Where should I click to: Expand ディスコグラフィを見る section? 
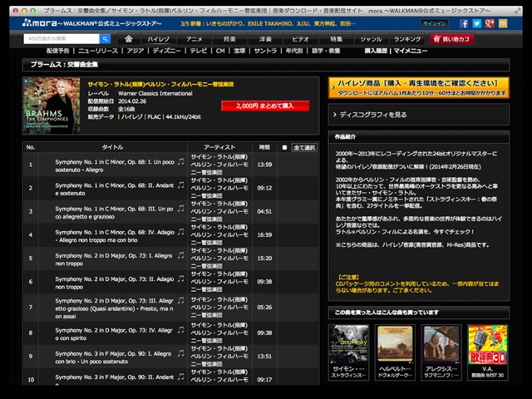tap(418, 114)
